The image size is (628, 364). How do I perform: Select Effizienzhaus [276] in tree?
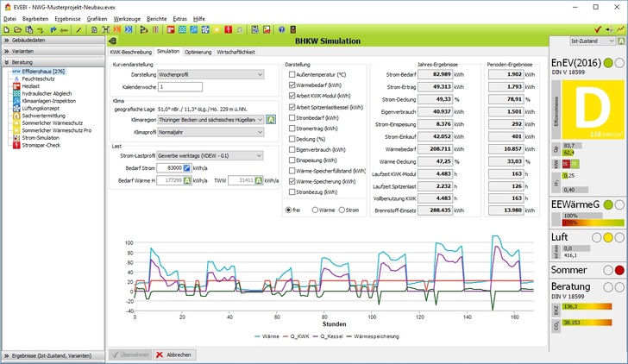click(x=43, y=72)
